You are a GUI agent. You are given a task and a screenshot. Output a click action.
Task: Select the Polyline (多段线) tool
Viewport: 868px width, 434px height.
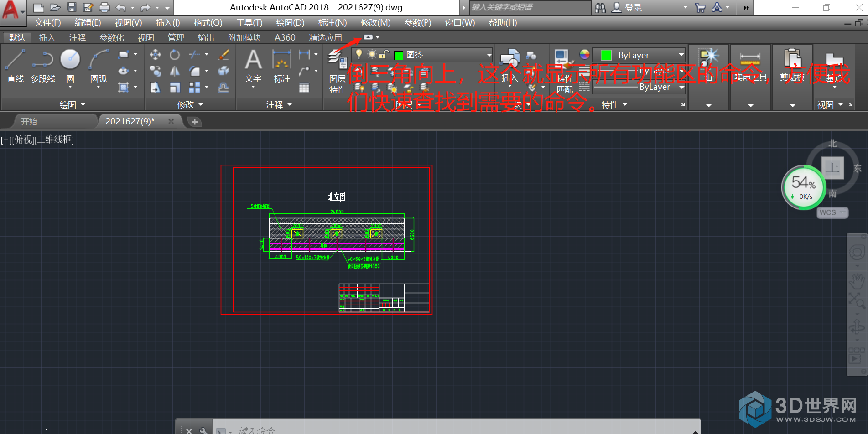click(x=43, y=66)
